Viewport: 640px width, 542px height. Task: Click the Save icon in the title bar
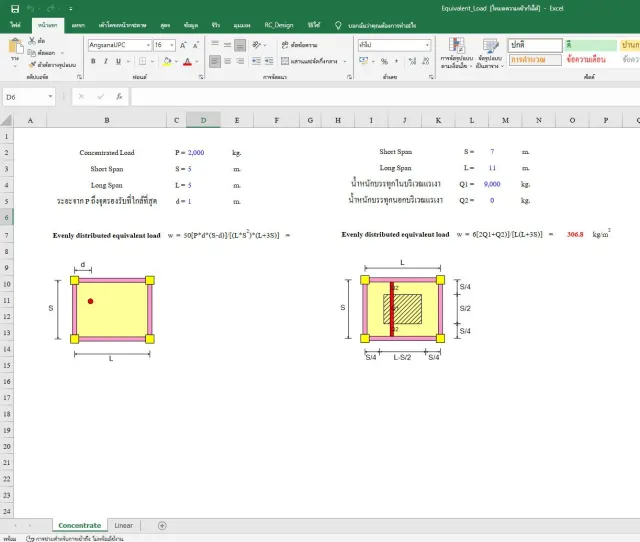point(15,9)
